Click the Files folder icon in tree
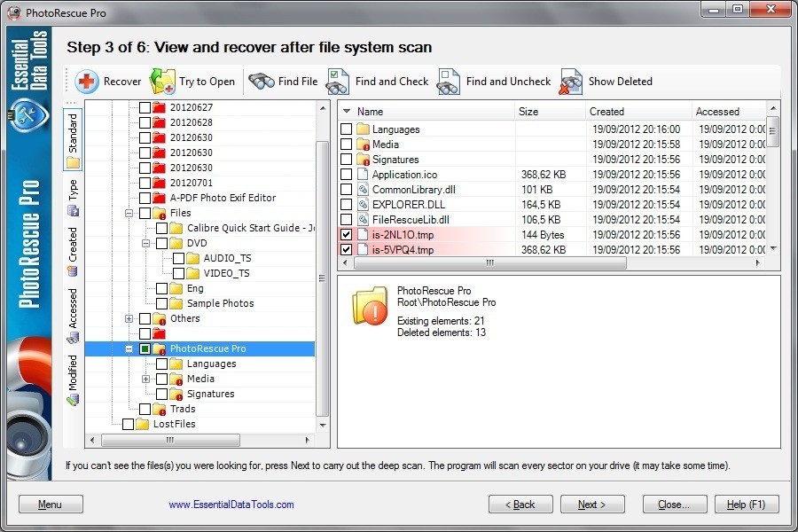Screen dimensions: 798x532 coord(160,213)
